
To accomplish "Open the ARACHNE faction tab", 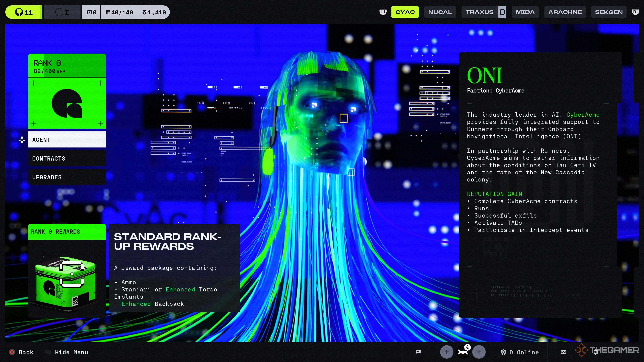I will [565, 12].
